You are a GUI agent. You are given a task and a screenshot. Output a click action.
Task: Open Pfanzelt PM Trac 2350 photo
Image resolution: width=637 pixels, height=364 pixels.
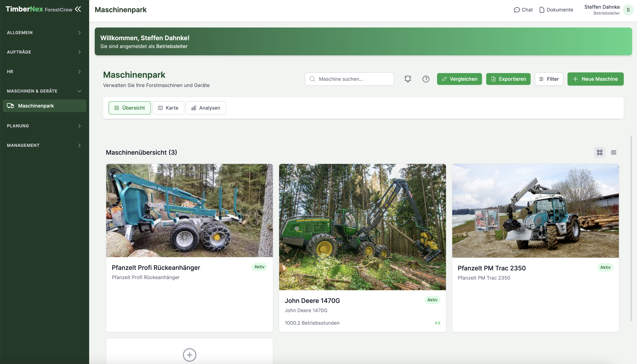click(535, 211)
